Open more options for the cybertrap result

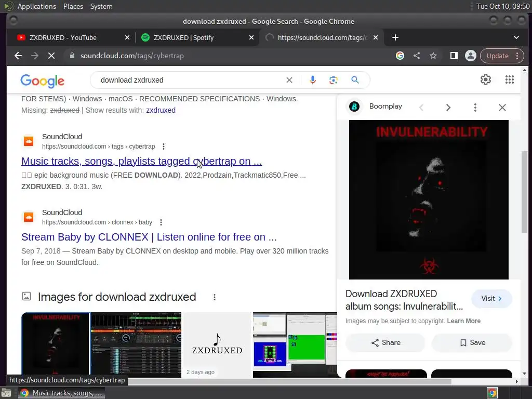[x=164, y=147]
